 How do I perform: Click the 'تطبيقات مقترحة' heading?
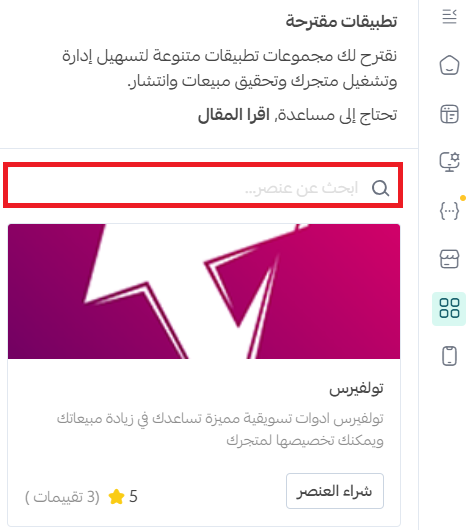pyautogui.click(x=341, y=22)
